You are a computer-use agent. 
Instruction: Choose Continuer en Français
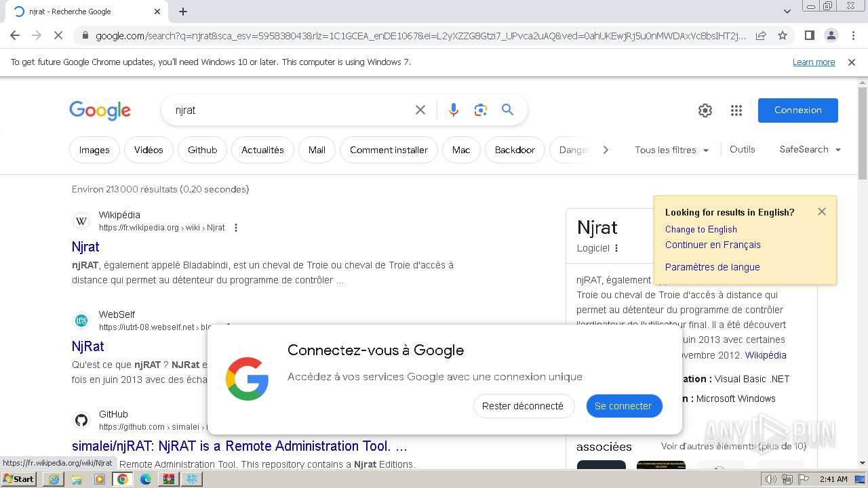coord(713,245)
